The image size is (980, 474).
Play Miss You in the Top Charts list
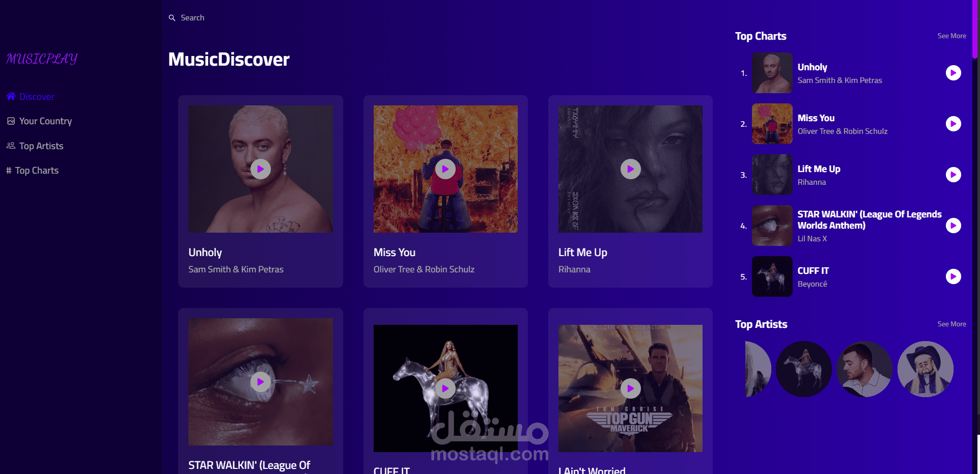[953, 124]
